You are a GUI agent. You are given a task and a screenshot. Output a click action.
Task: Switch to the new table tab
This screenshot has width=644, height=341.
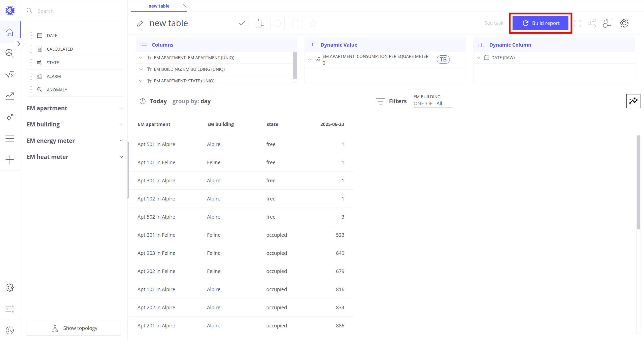(x=159, y=6)
